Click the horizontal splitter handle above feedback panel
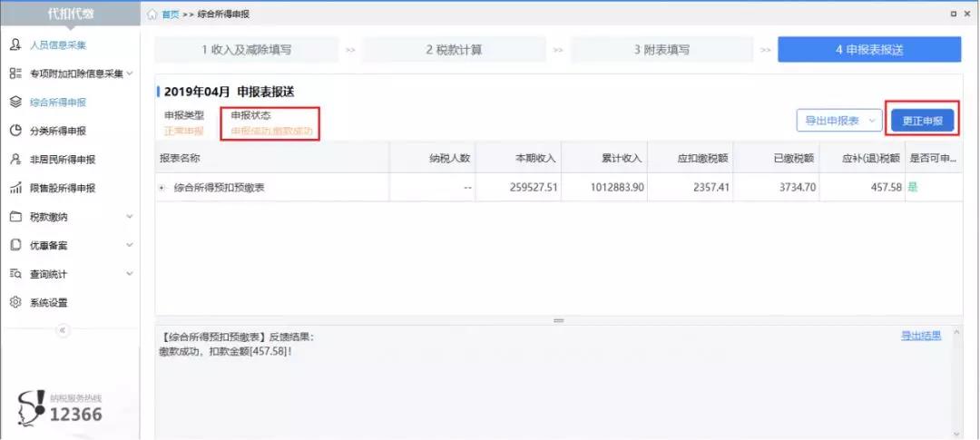980x440 pixels. (x=558, y=320)
